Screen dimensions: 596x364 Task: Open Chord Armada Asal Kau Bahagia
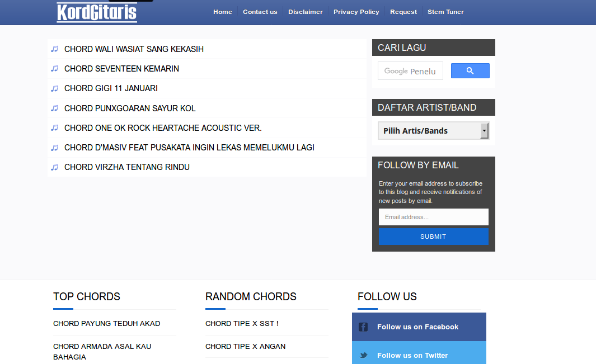[102, 352]
